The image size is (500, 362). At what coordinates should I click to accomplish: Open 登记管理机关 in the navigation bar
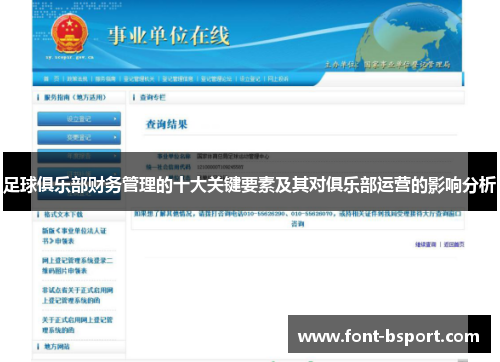(139, 79)
